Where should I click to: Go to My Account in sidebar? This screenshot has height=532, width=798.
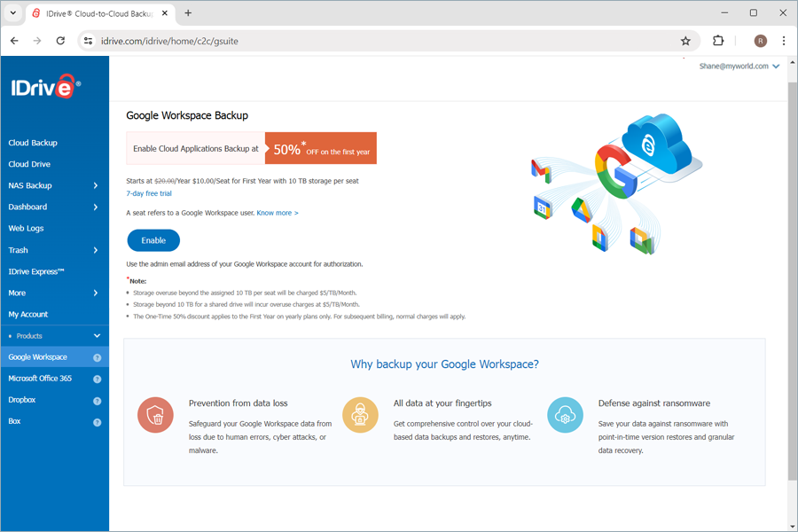28,315
